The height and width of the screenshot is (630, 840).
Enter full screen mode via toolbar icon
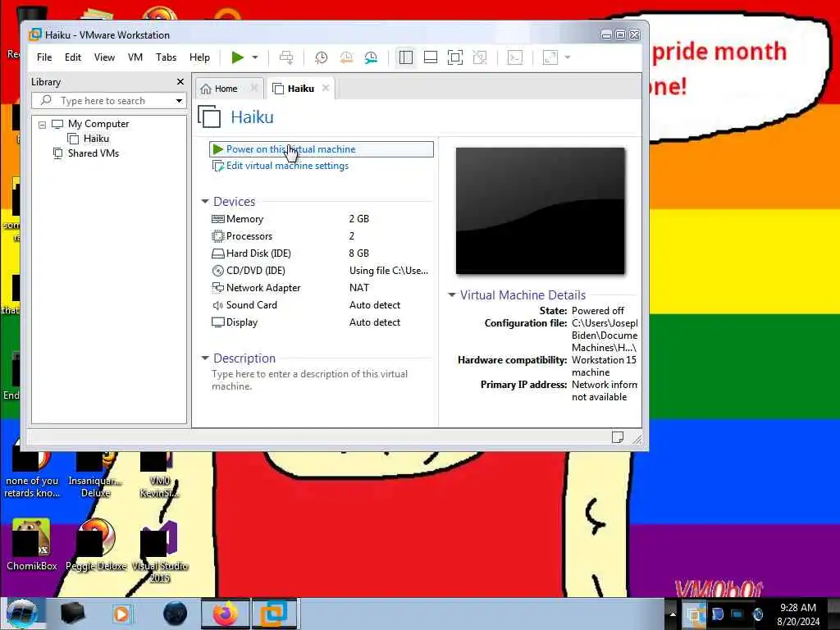coord(454,57)
